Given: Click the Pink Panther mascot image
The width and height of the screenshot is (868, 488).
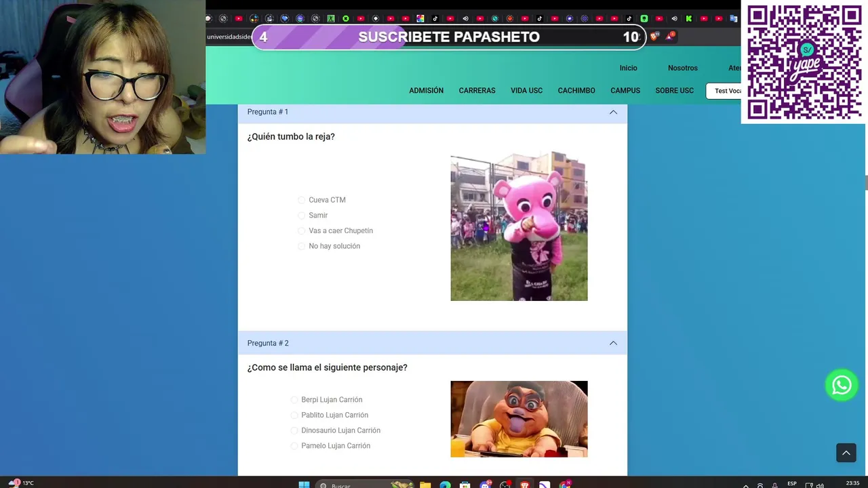Looking at the screenshot, I should [x=519, y=226].
